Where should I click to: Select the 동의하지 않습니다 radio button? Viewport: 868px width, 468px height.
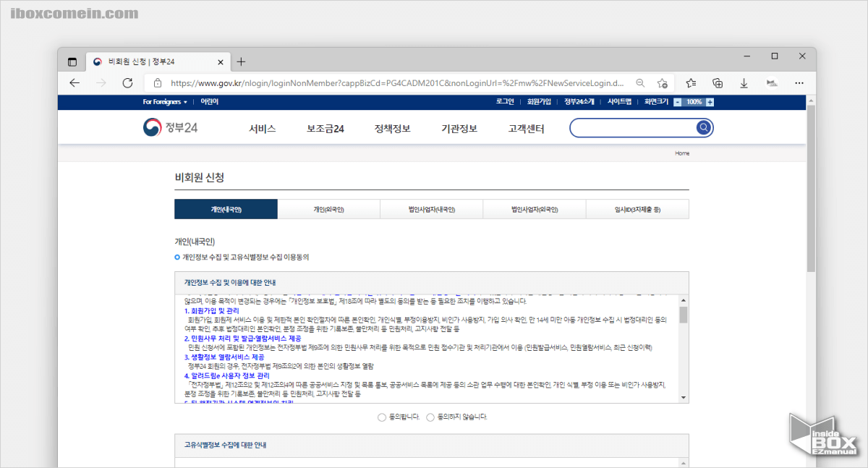tap(429, 417)
